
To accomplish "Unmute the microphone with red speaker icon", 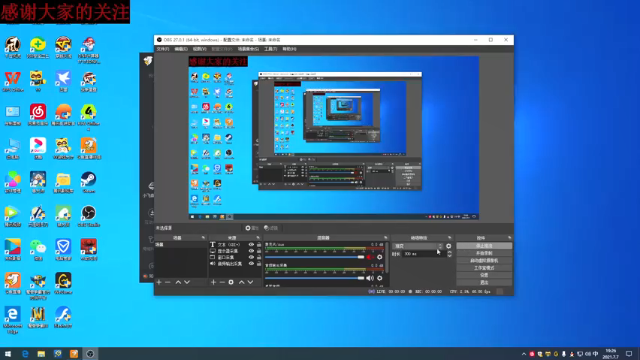I will [x=370, y=257].
